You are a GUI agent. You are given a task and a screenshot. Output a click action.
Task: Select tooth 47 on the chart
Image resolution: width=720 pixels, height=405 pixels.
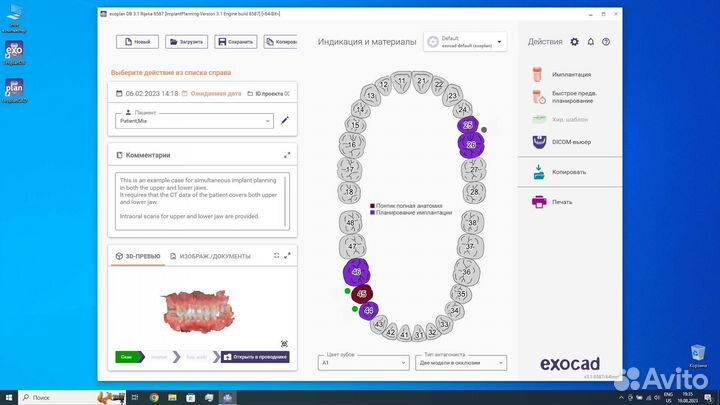pyautogui.click(x=352, y=246)
